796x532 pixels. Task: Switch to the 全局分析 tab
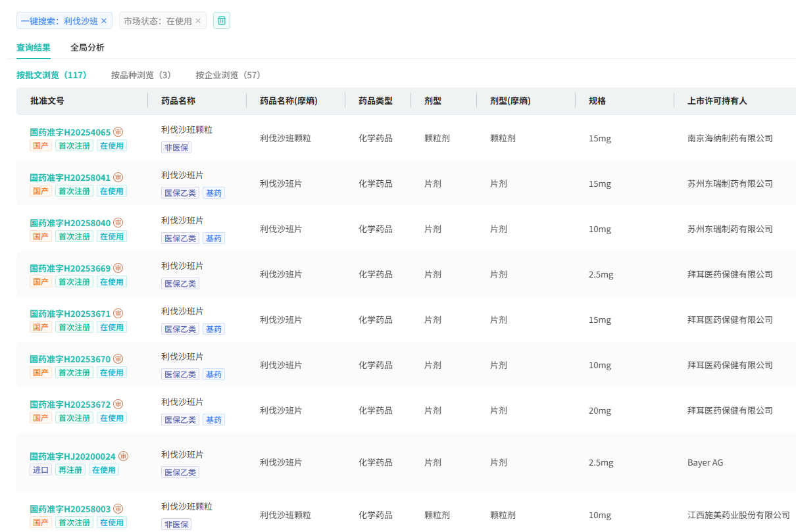pyautogui.click(x=87, y=47)
